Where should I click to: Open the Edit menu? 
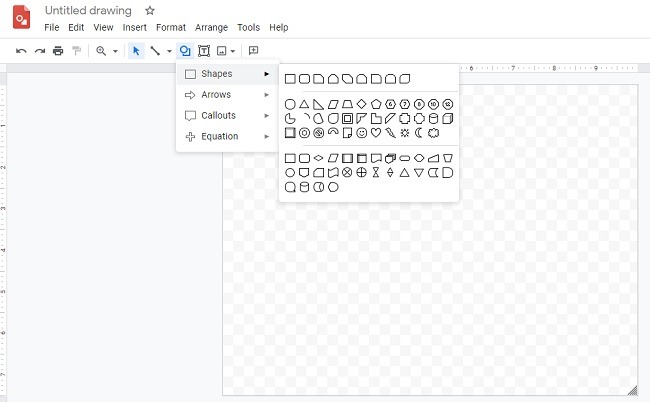point(76,28)
